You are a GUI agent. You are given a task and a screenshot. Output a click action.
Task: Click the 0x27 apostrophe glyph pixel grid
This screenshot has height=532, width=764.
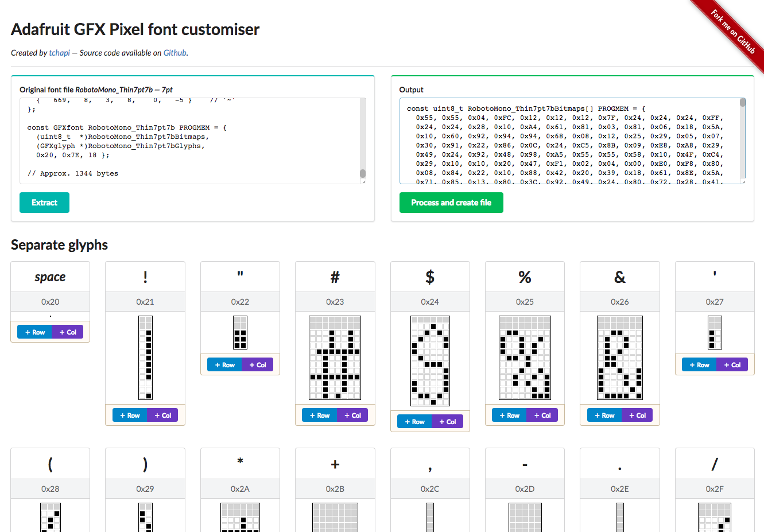pyautogui.click(x=715, y=332)
